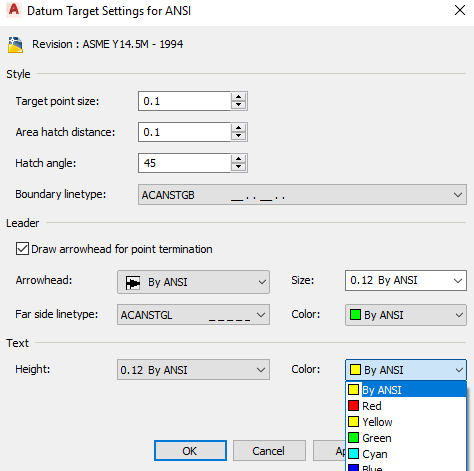Viewport: 474px width, 471px height.
Task: Decrease Target point size with down arrow
Action: click(x=238, y=105)
